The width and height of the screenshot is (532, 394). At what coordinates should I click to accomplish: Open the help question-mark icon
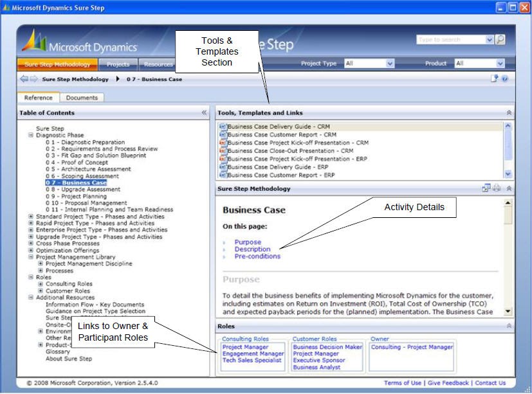pyautogui.click(x=505, y=78)
